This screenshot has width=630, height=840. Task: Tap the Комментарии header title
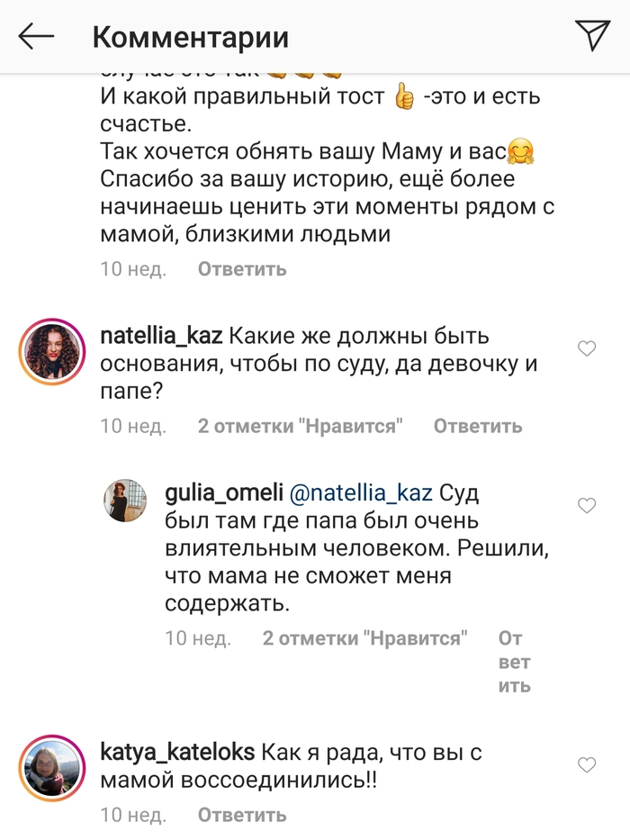191,38
